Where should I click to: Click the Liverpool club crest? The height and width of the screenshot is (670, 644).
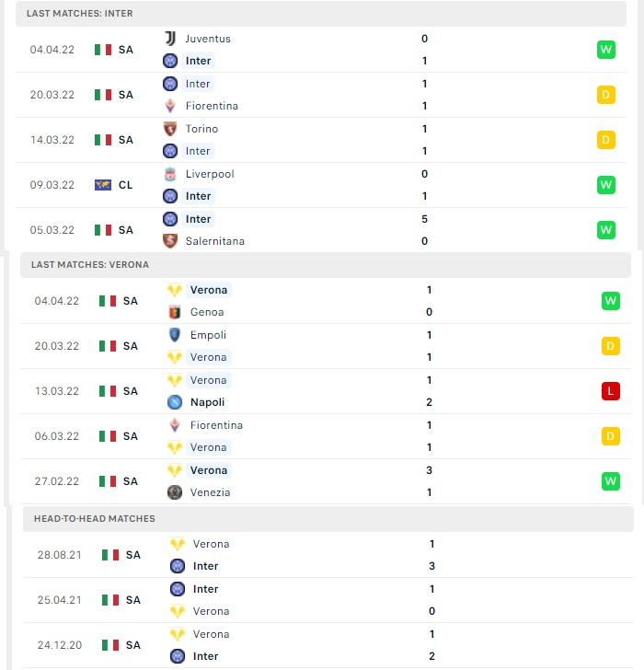pyautogui.click(x=170, y=174)
